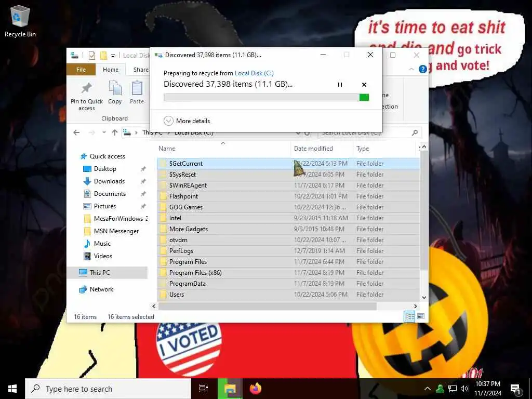Switch to the Home ribbon tab
532x399 pixels.
(x=111, y=70)
